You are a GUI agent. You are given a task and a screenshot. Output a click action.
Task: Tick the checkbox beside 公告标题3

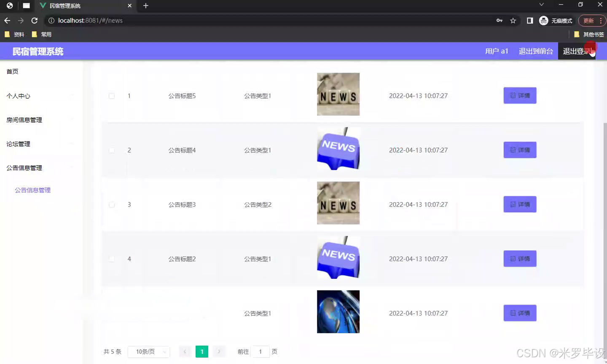pyautogui.click(x=112, y=204)
